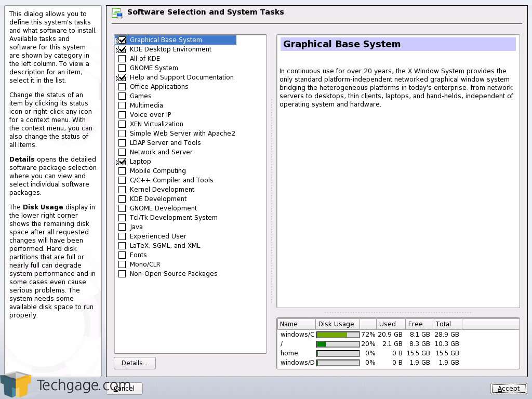Enable the Fonts checkbox
Screen dimensions: 532x399
(122, 255)
